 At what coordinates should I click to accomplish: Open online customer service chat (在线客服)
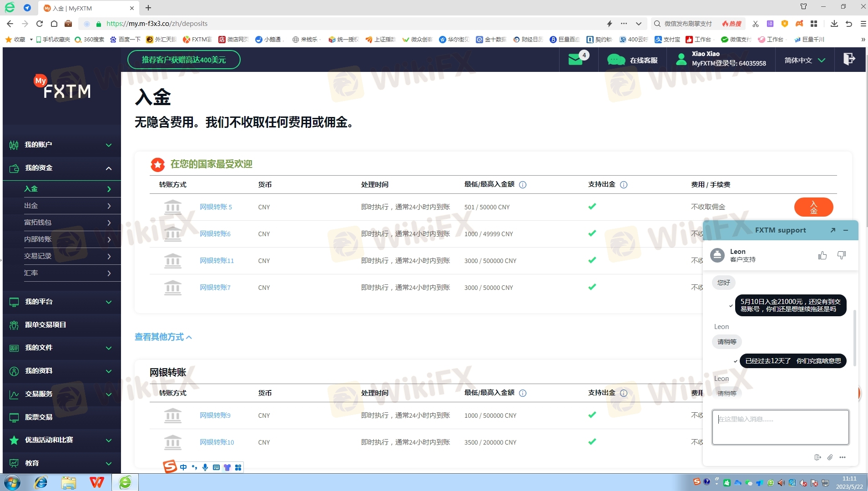pyautogui.click(x=632, y=60)
